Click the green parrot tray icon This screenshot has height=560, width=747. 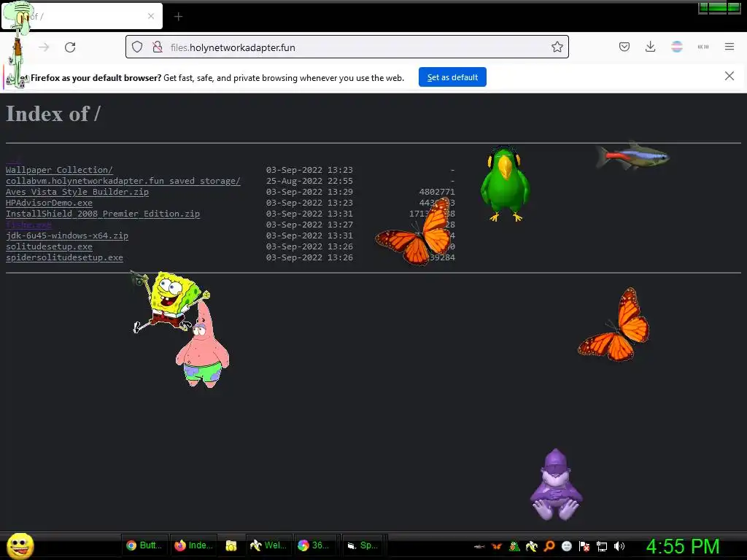pos(514,546)
